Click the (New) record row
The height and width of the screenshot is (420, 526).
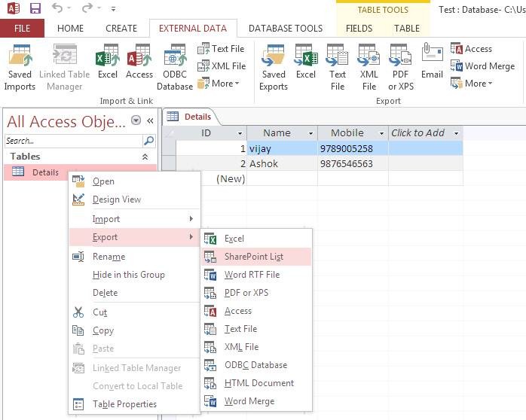pyautogui.click(x=231, y=178)
